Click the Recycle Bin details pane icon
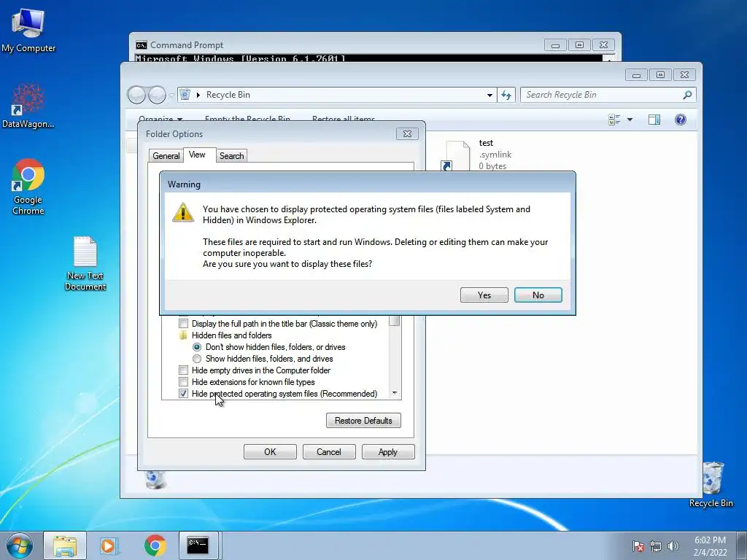Viewport: 747px width, 560px height. (155, 479)
